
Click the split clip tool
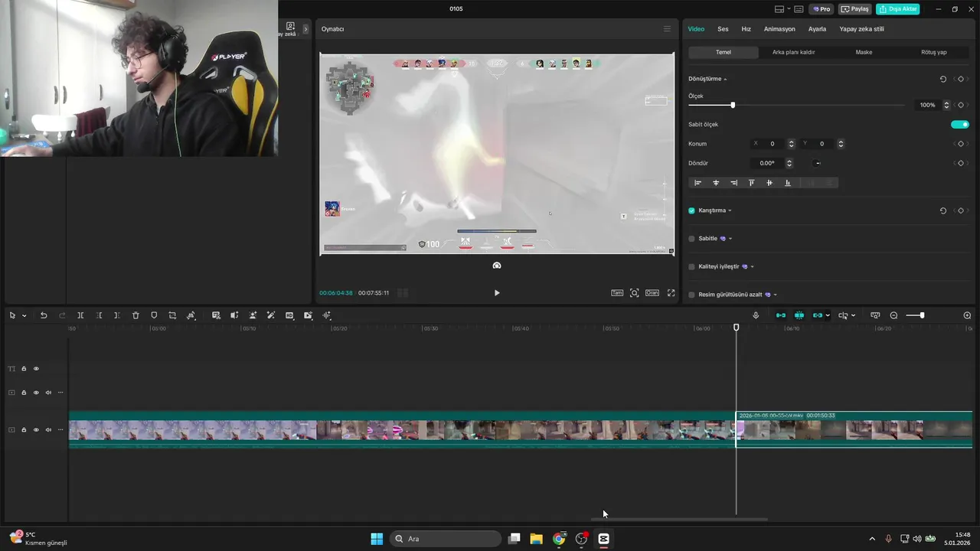point(80,315)
